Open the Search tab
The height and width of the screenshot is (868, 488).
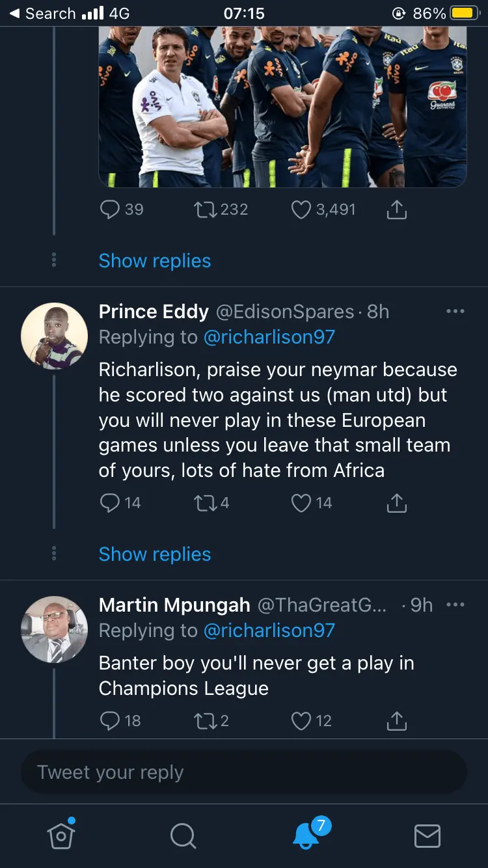[183, 836]
